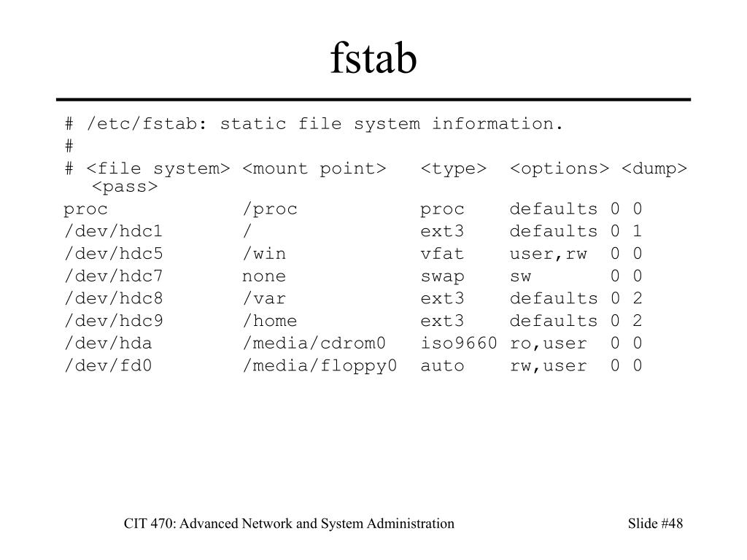Click the <type> column header
This screenshot has width=747, height=560.
[x=453, y=169]
